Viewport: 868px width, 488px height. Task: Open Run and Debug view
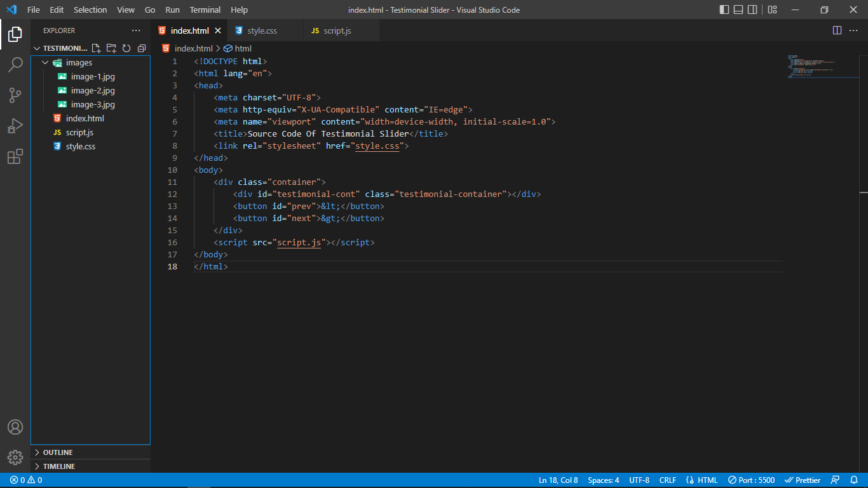(15, 126)
